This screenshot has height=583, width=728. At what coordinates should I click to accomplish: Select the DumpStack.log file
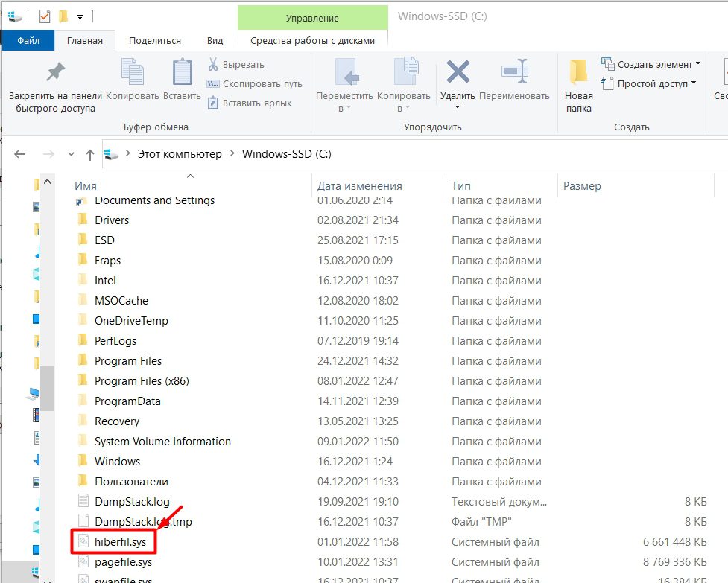(133, 501)
